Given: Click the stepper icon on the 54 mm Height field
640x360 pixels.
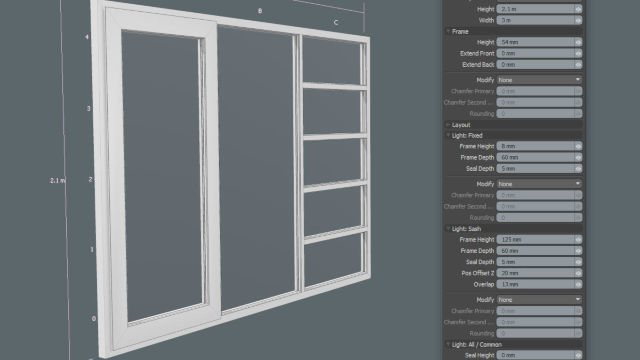Looking at the screenshot, I should [x=578, y=42].
